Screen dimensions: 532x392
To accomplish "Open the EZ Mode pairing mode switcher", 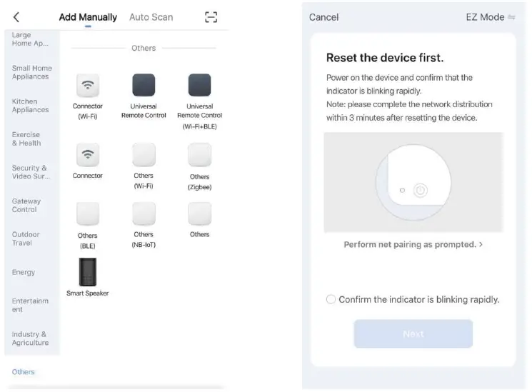I will coord(490,17).
